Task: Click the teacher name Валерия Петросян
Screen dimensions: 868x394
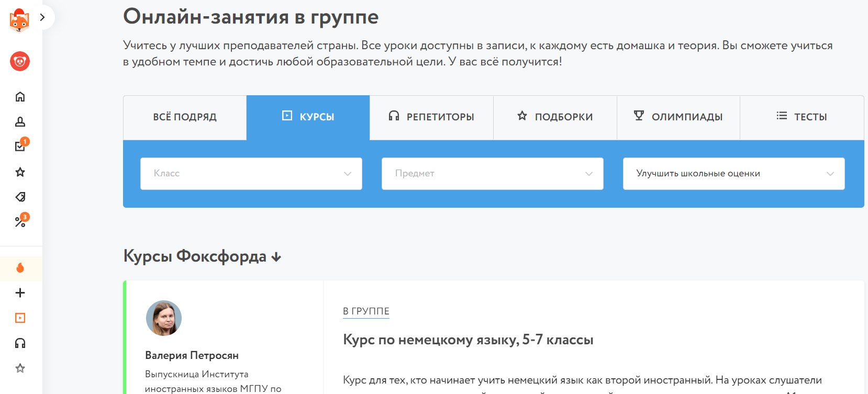Action: 192,355
